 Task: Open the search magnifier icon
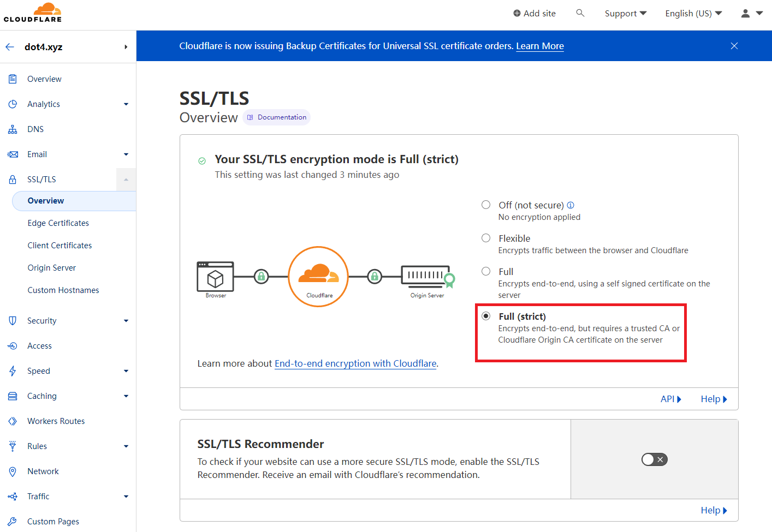click(x=580, y=13)
